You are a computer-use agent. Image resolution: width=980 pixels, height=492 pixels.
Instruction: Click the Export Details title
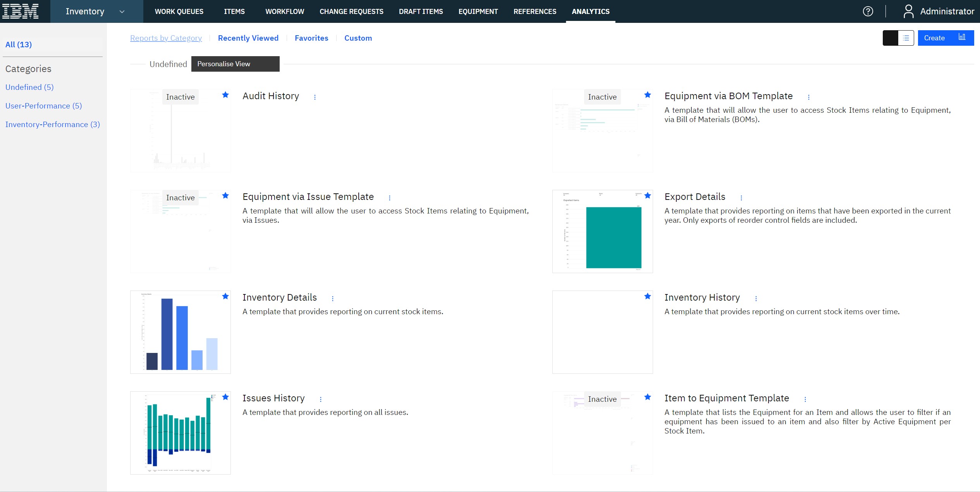695,197
